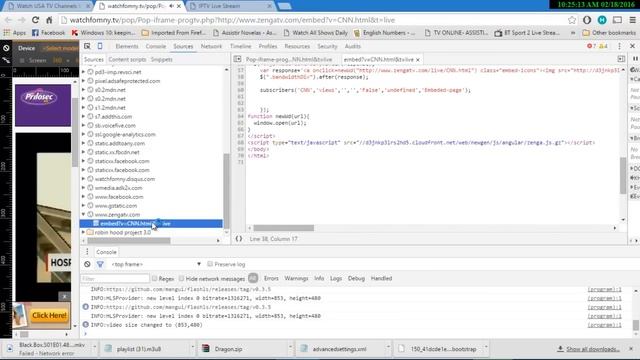Toggle the All filter pill in console
Screen dimensions: 640x360
pos(253,278)
